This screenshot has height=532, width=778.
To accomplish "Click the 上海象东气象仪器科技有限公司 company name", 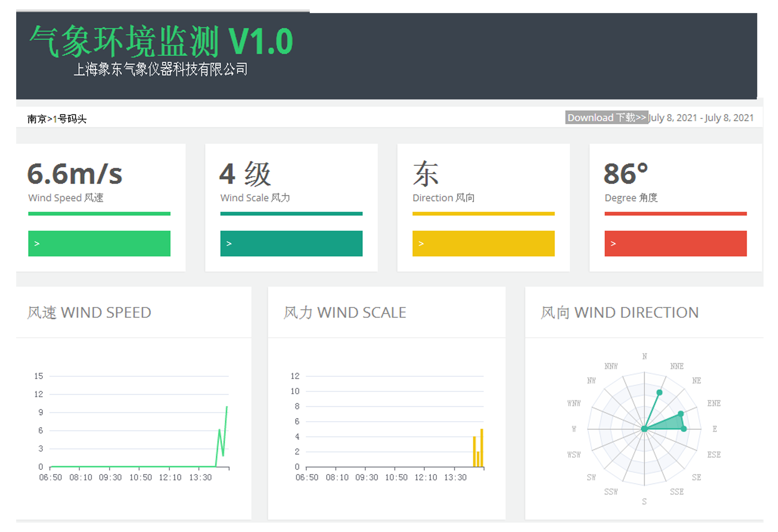I will 160,69.
